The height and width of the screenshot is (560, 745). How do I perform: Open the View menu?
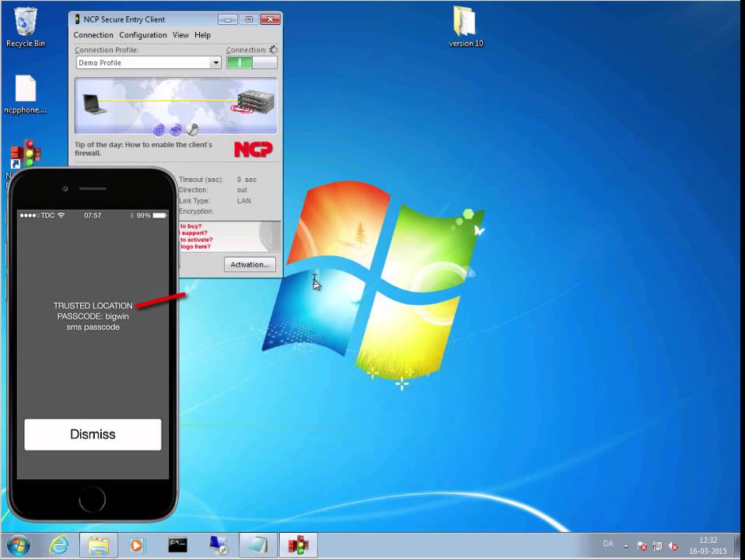(x=180, y=35)
